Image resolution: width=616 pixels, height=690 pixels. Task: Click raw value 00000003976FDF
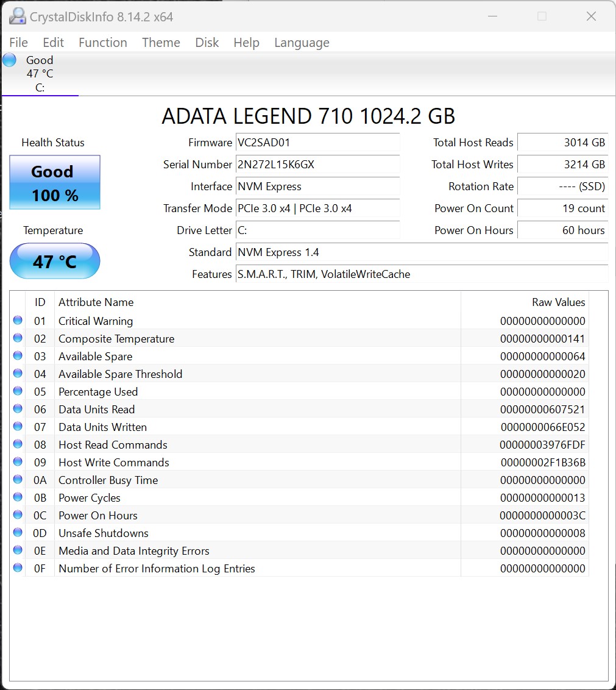(x=542, y=445)
